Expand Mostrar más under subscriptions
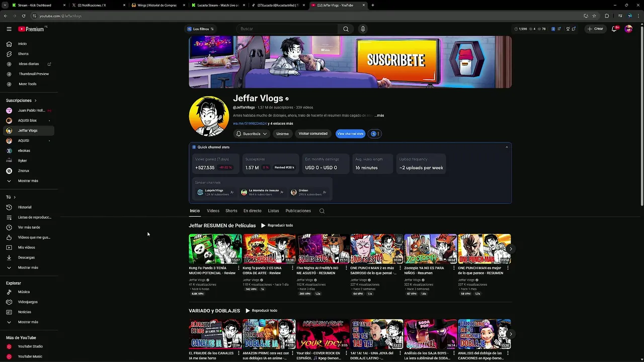This screenshot has width=644, height=362. coord(29,180)
